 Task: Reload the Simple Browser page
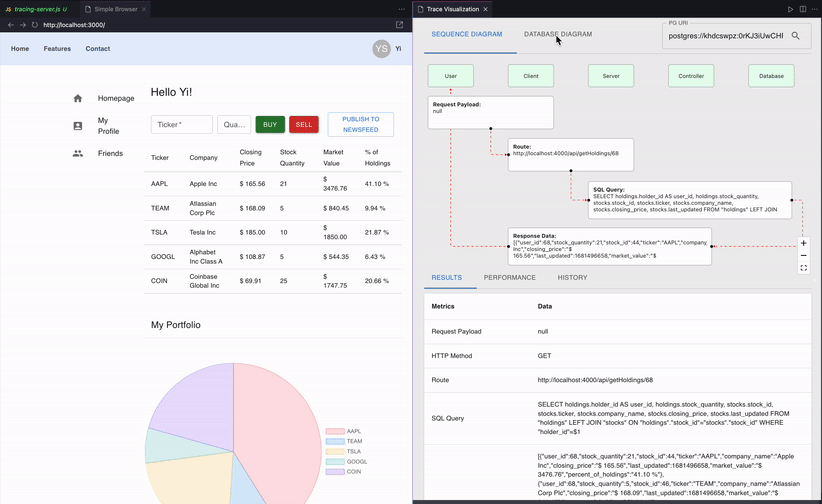[35, 25]
